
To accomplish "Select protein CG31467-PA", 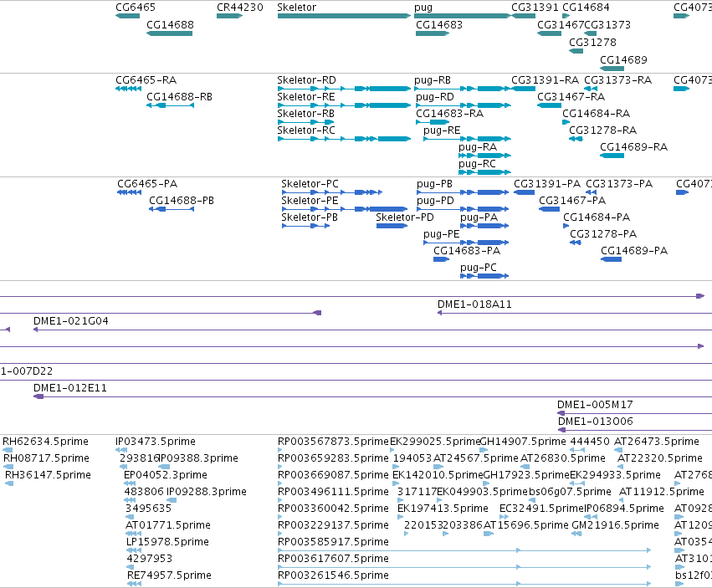I will click(549, 209).
